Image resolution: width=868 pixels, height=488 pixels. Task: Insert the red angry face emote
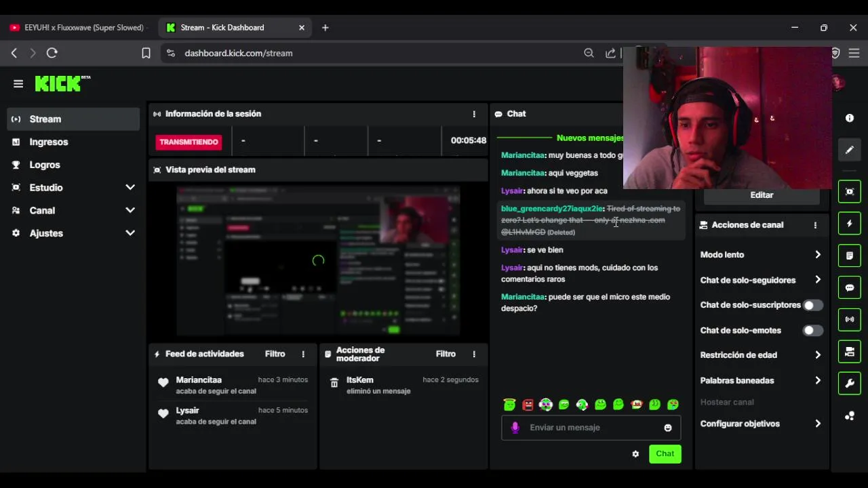[x=528, y=405]
